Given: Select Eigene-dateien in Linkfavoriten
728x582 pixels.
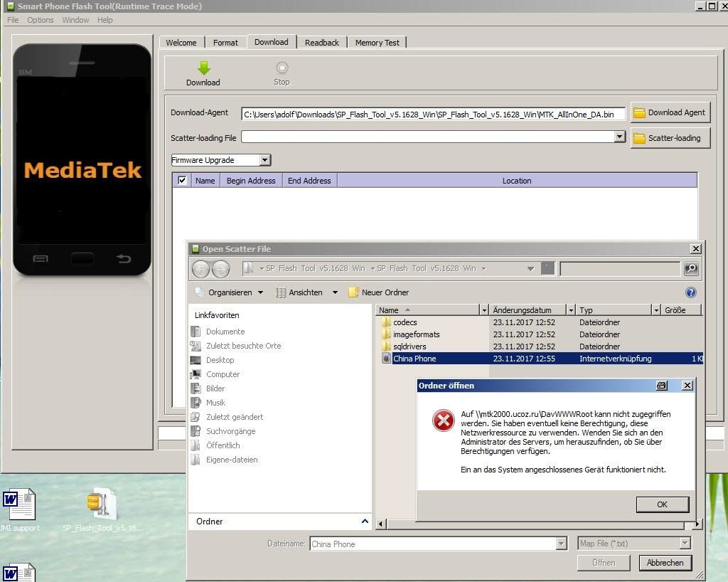Looking at the screenshot, I should [232, 460].
